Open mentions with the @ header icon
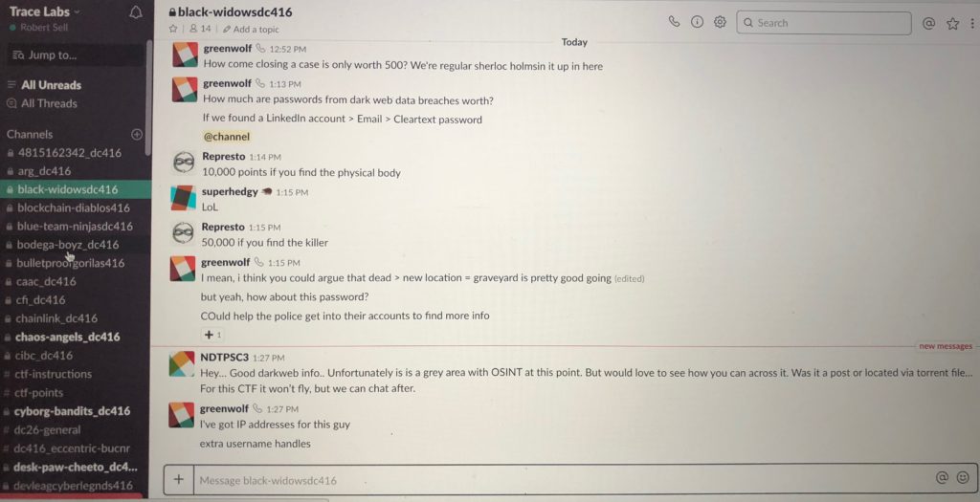Image resolution: width=980 pixels, height=502 pixels. pyautogui.click(x=928, y=23)
